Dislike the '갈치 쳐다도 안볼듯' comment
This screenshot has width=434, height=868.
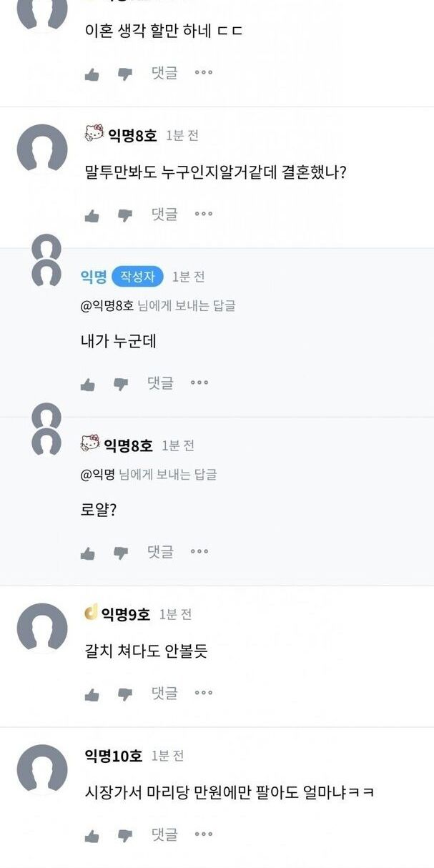(x=125, y=694)
